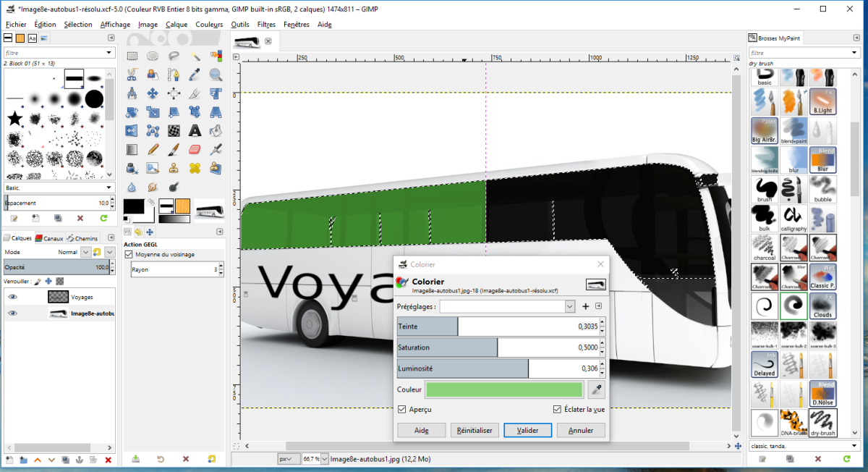The height and width of the screenshot is (472, 868).
Task: Toggle visibility of the Voyages layer
Action: (x=12, y=297)
